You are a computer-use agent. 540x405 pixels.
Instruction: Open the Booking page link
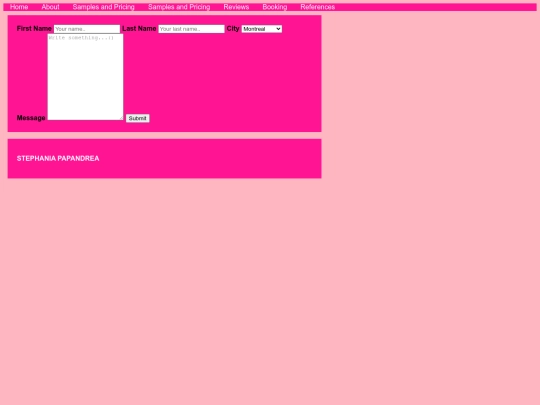274,7
